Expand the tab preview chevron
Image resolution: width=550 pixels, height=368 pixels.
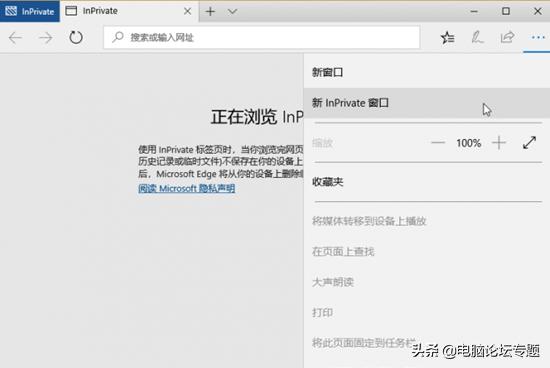232,12
